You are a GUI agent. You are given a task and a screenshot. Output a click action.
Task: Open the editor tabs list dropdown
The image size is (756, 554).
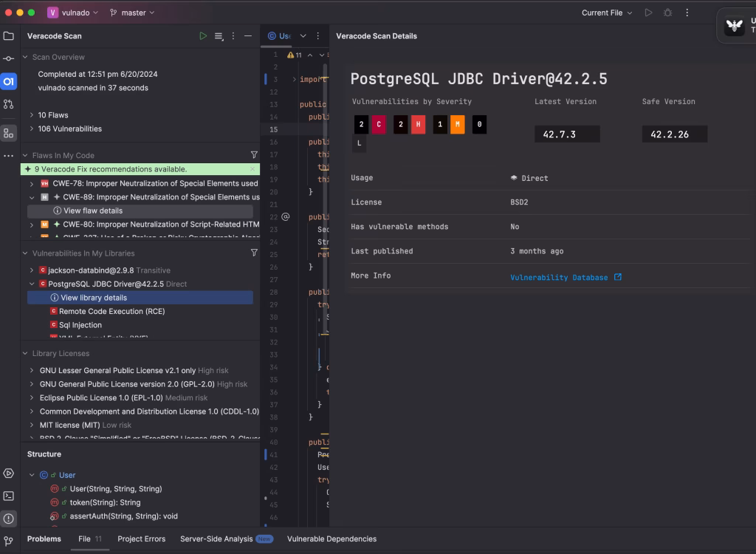303,35
